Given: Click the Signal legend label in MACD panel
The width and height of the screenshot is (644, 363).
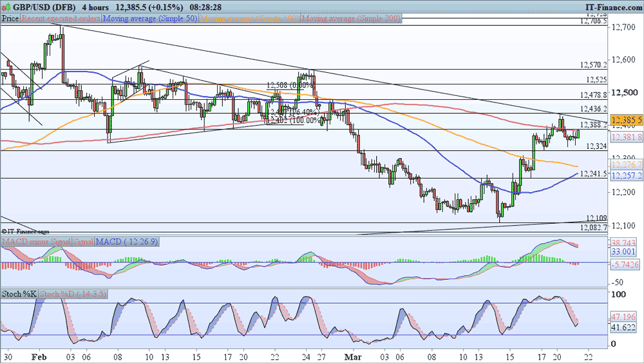Looking at the screenshot, I should click(x=83, y=242).
